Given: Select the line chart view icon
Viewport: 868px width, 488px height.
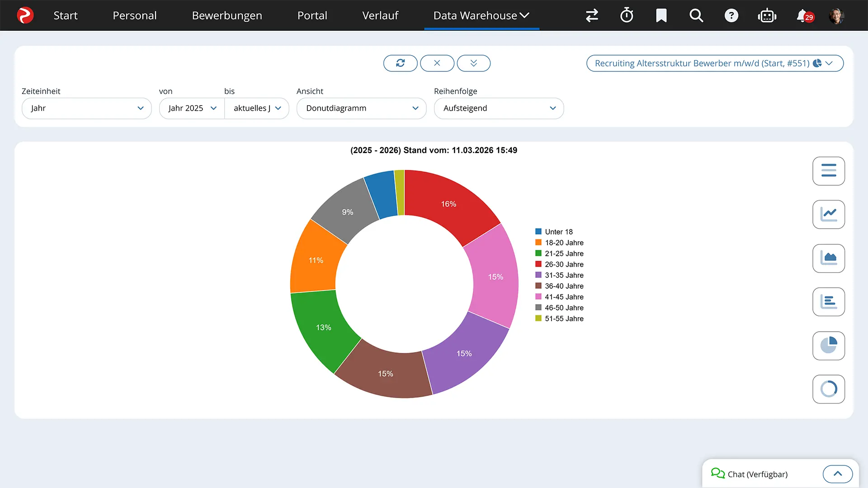Looking at the screenshot, I should [829, 215].
